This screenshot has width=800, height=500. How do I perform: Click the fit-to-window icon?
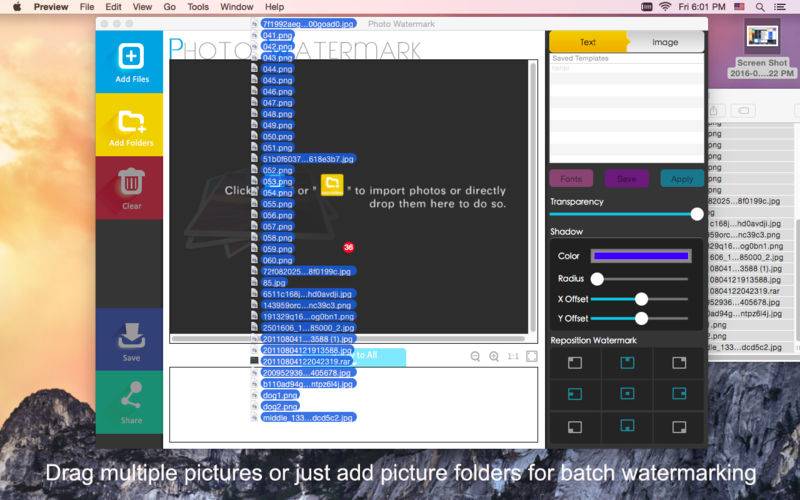point(532,356)
